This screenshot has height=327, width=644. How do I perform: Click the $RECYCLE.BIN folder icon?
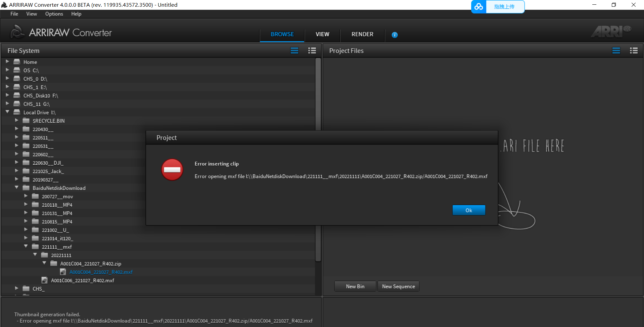[x=26, y=120]
